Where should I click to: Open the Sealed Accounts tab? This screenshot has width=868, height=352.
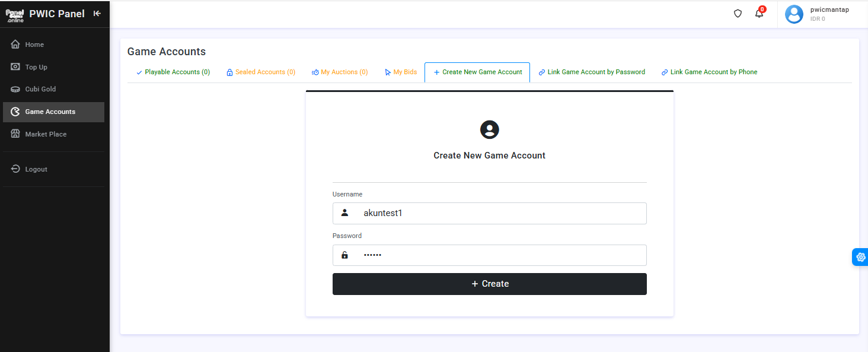point(261,72)
